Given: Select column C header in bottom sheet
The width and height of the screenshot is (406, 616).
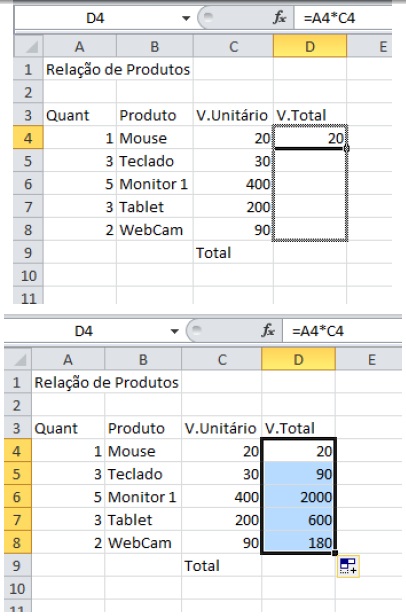Looking at the screenshot, I should pos(222,359).
